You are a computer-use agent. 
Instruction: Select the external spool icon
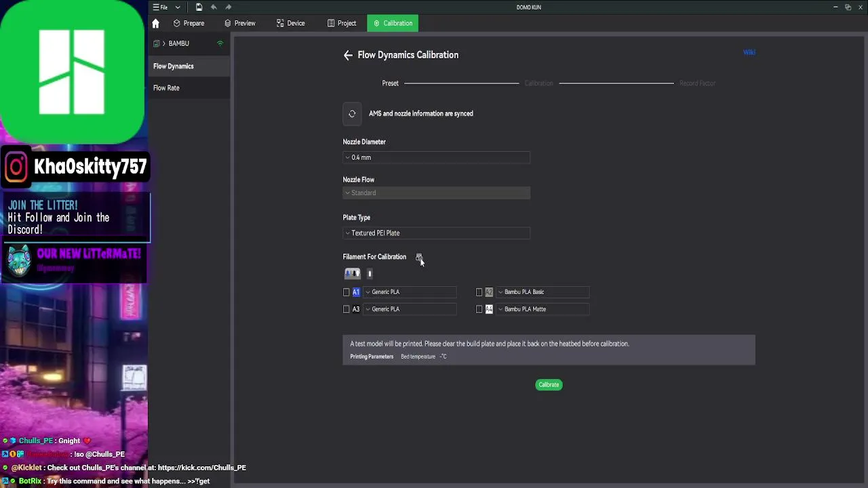point(370,273)
